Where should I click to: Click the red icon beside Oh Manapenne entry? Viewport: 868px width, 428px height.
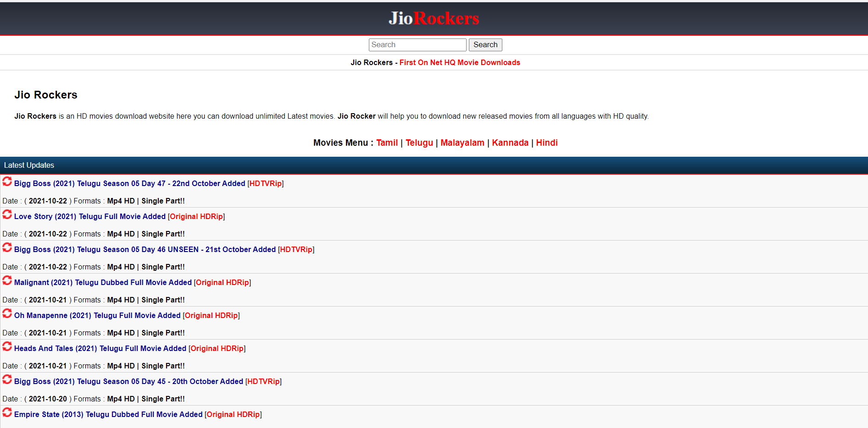pos(7,313)
